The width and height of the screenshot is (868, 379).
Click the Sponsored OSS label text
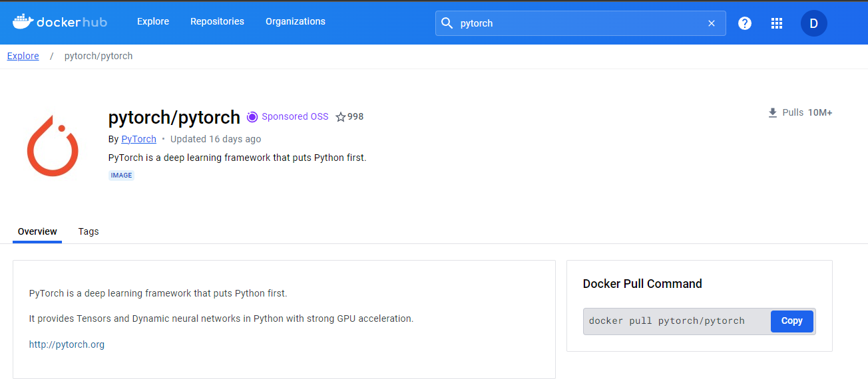295,116
